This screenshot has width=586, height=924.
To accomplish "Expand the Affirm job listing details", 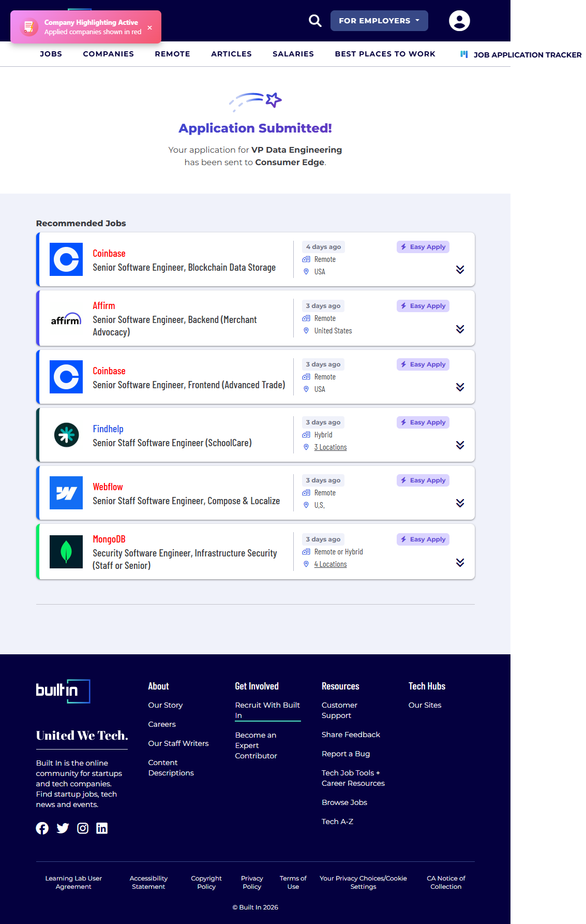I will [x=460, y=329].
